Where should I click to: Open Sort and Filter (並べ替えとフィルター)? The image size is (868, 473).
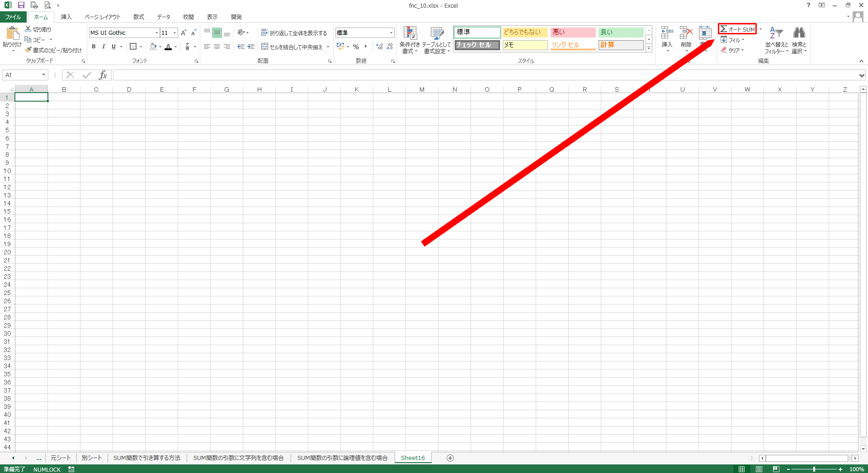coord(776,40)
